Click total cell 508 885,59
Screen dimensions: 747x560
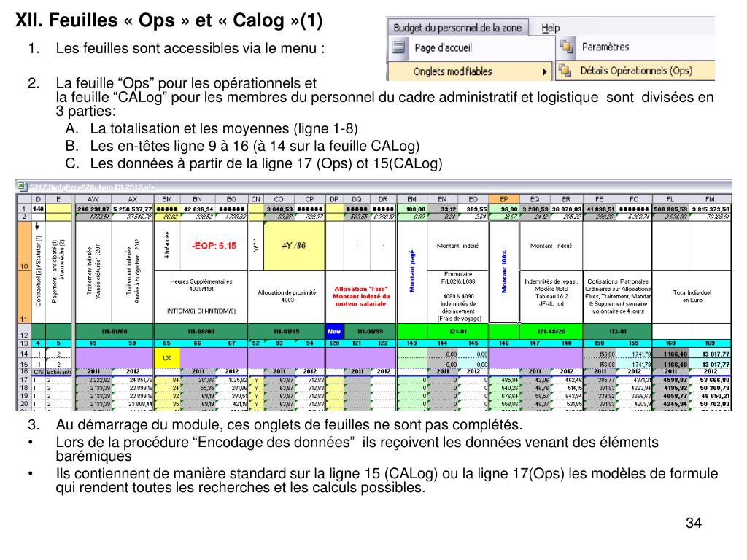670,209
